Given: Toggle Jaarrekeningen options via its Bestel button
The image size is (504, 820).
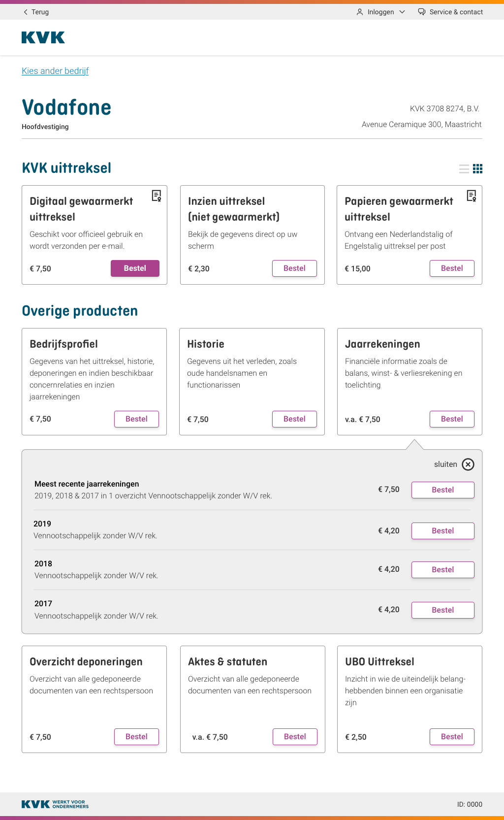Looking at the screenshot, I should pyautogui.click(x=452, y=419).
